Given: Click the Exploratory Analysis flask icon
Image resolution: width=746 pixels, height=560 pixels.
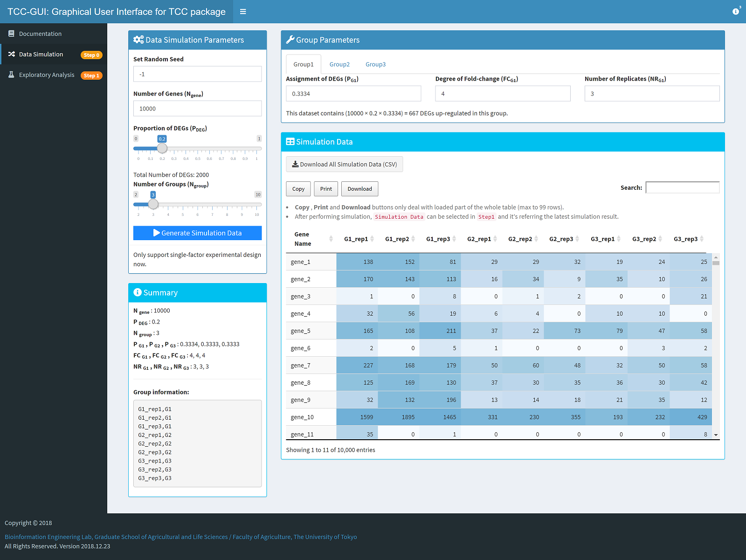Looking at the screenshot, I should pyautogui.click(x=11, y=75).
